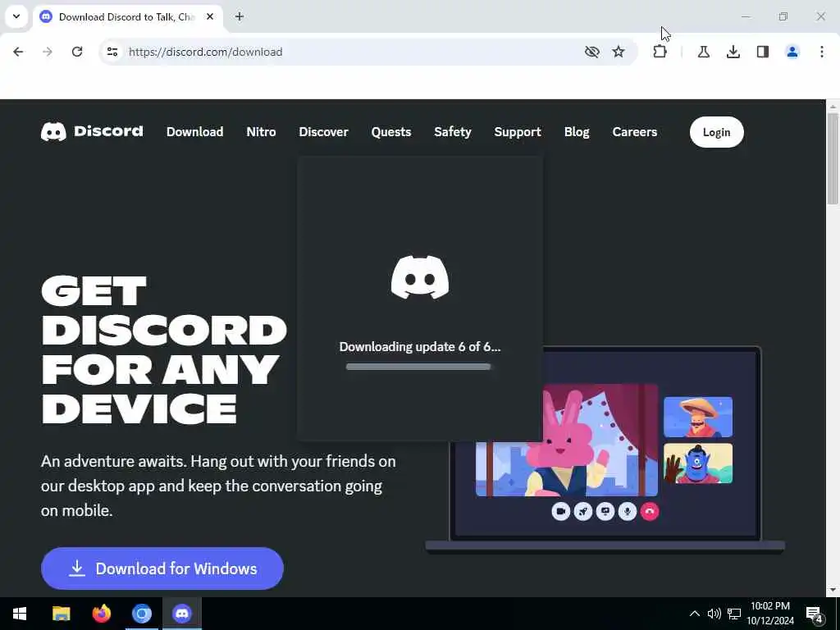Open the Download nav item

pyautogui.click(x=195, y=132)
